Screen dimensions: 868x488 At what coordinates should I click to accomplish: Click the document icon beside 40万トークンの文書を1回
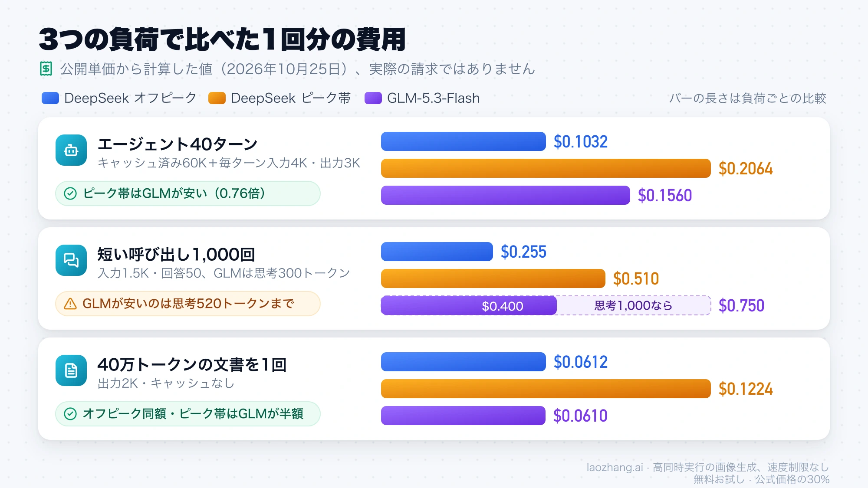pos(71,370)
